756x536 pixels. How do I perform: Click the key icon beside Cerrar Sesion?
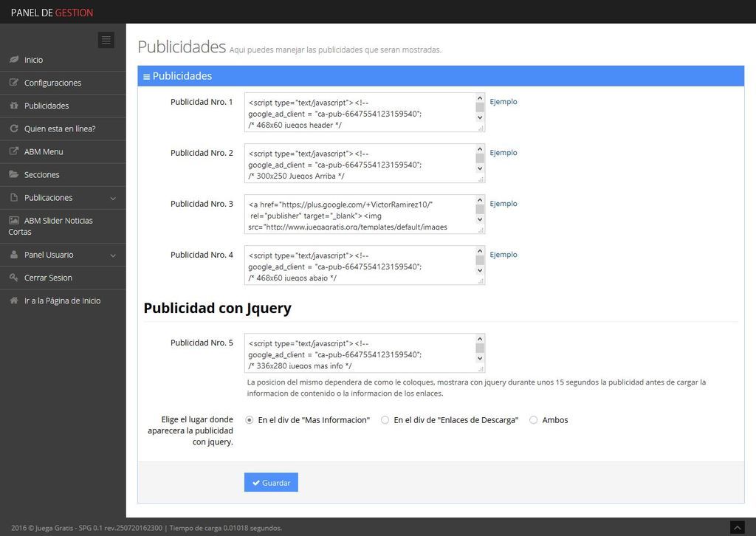[14, 278]
